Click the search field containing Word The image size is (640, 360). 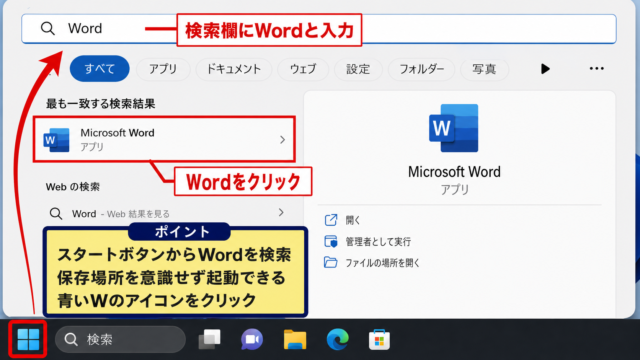click(319, 29)
